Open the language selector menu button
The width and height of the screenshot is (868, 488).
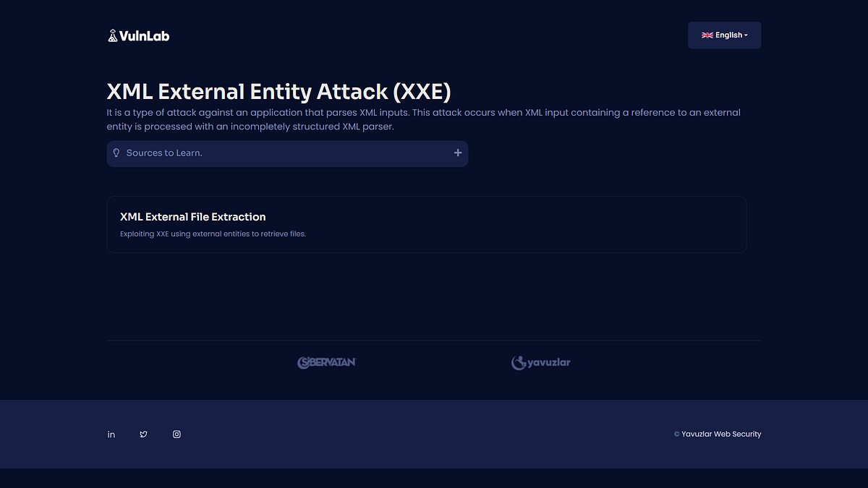(724, 35)
